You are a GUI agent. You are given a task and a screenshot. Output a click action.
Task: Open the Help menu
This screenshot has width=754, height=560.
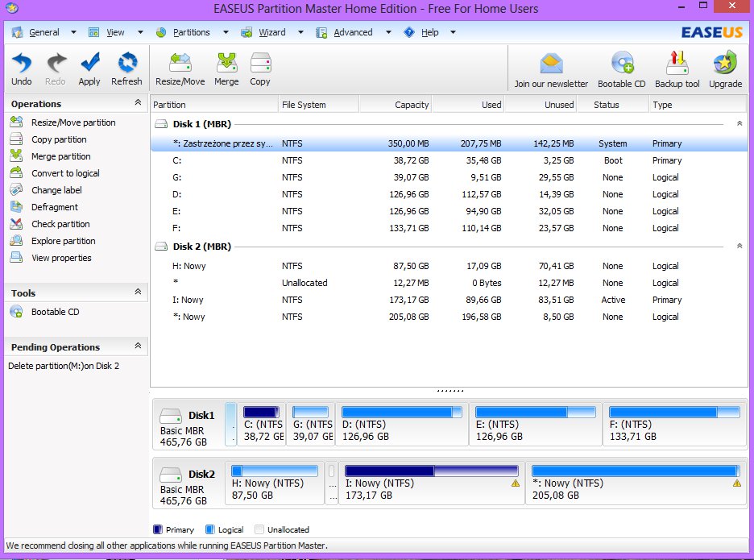[430, 32]
